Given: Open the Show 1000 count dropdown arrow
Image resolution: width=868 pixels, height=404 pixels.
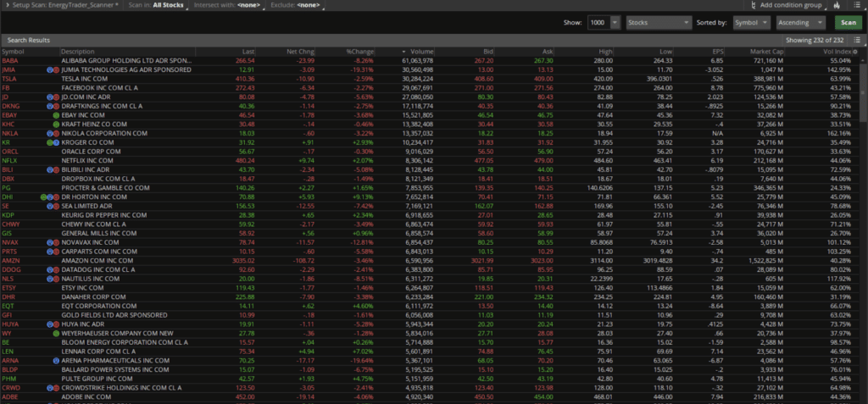Looking at the screenshot, I should pos(615,23).
